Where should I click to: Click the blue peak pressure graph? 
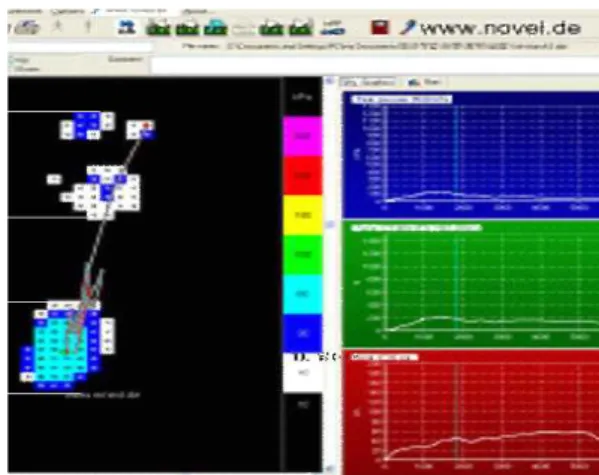pos(471,154)
